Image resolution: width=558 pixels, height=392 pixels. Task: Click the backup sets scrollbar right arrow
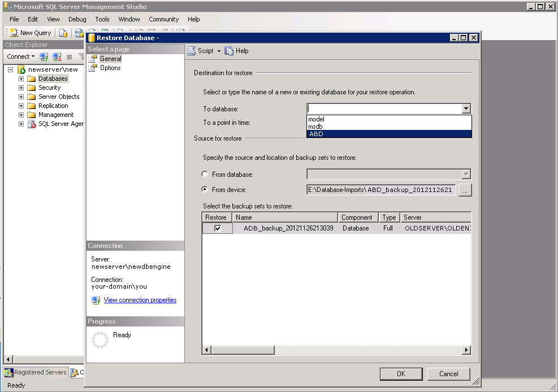[466, 350]
